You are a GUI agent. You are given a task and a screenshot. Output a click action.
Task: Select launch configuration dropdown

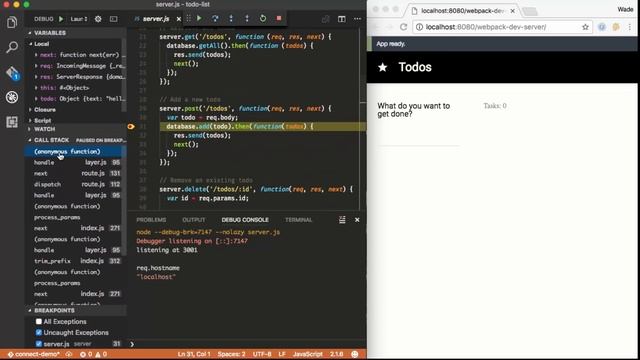pyautogui.click(x=79, y=19)
